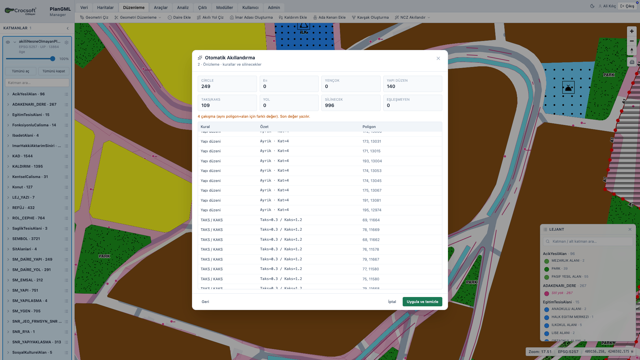Click Uygula ve temizle button
This screenshot has width=640, height=360.
point(422,302)
